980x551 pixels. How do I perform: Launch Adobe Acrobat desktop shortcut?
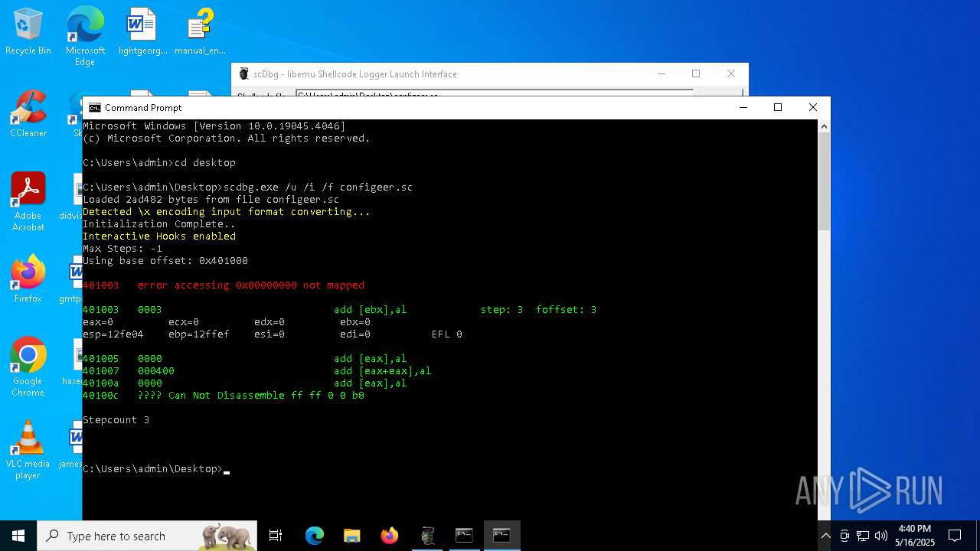28,201
